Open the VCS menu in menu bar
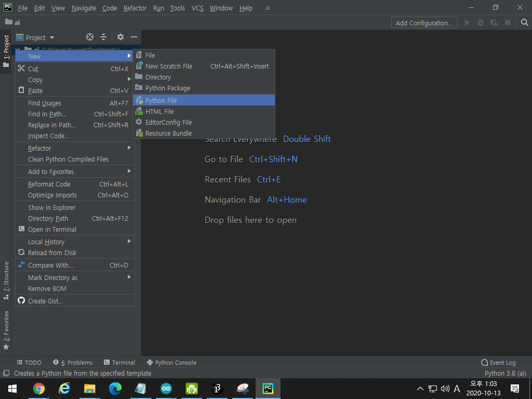The image size is (532, 399). pos(197,8)
